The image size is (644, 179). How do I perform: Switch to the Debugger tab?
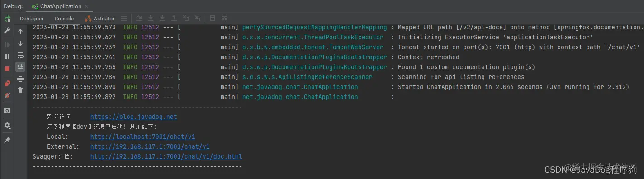[32, 19]
